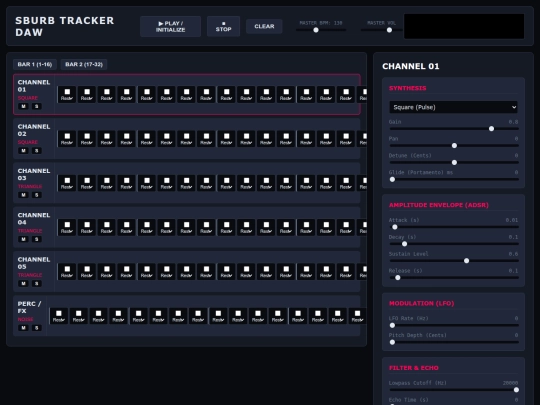Enable step 7 checkbox in Channel 04
540x405 pixels.
pos(187,225)
